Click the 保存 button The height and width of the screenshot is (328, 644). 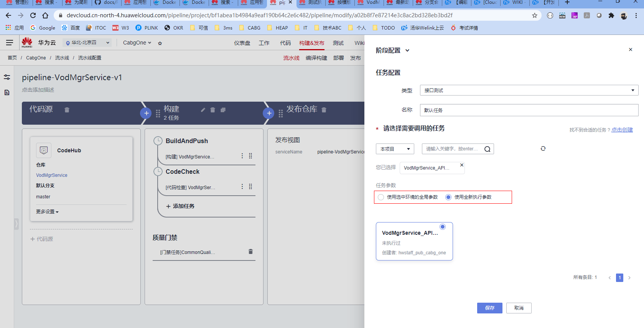tap(490, 308)
